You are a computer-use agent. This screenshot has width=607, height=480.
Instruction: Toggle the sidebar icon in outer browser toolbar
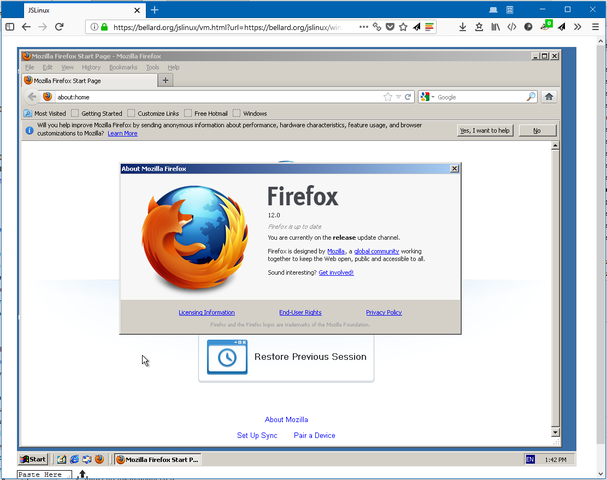[10, 27]
